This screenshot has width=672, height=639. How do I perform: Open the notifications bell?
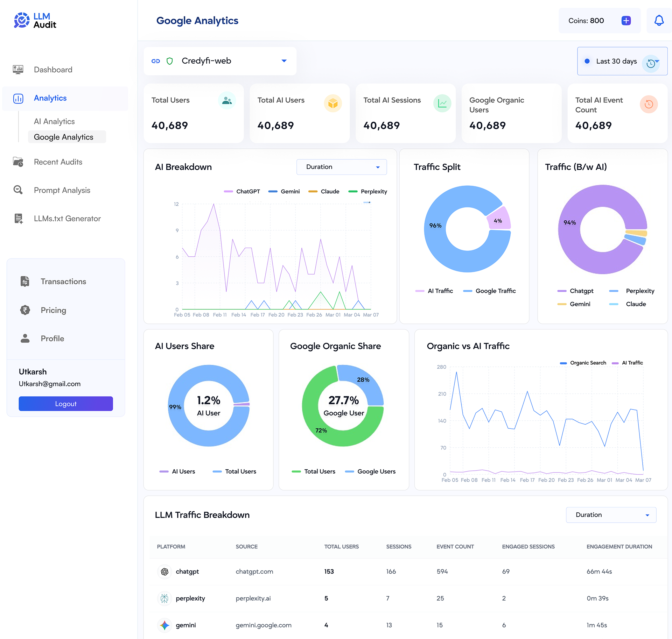(659, 21)
